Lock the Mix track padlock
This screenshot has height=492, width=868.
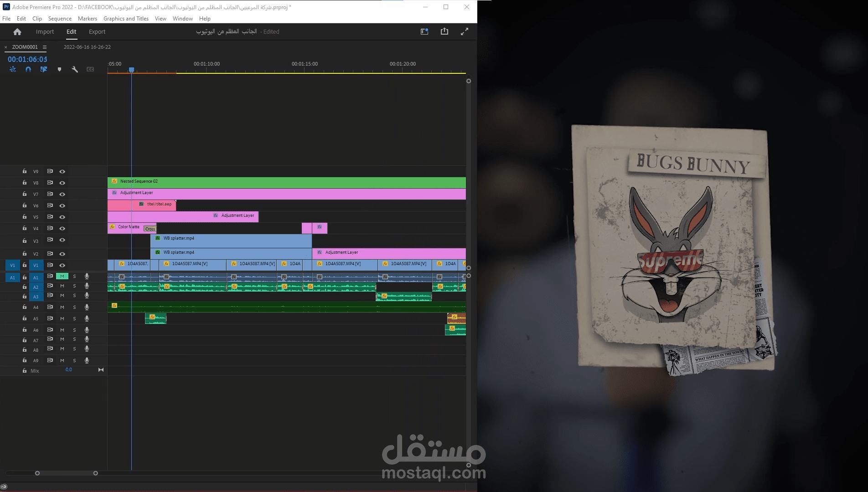tap(25, 370)
